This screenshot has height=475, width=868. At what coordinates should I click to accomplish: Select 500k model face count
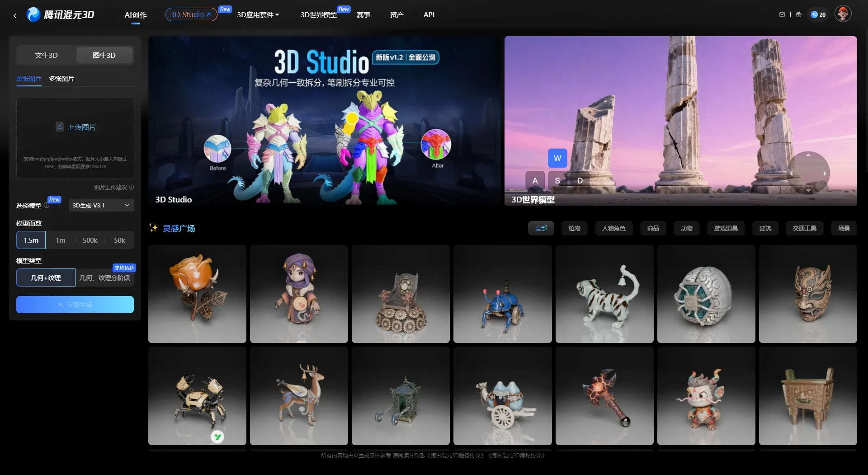(90, 240)
